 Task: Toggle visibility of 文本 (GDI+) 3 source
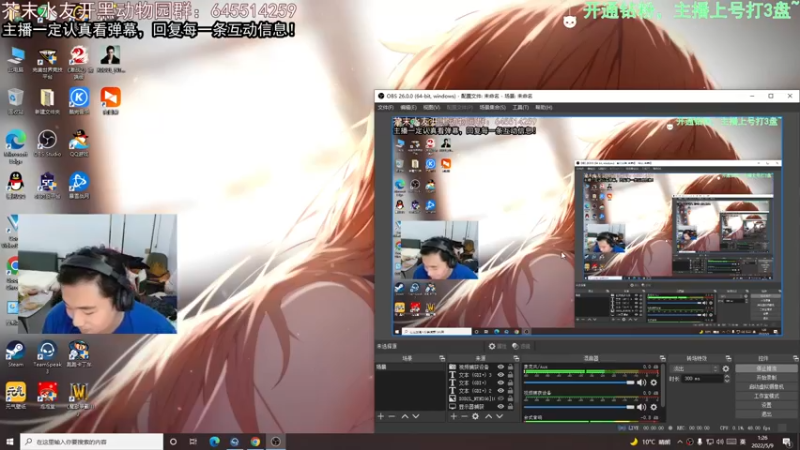coord(501,374)
